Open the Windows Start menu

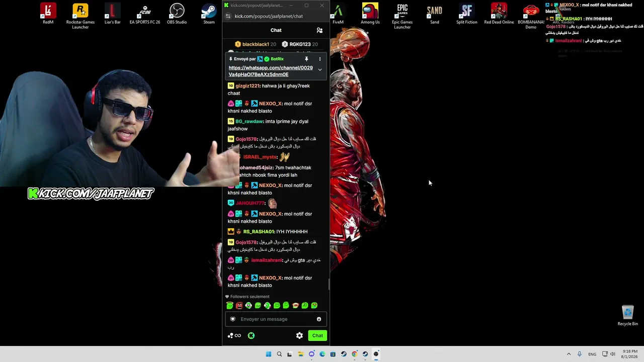pos(269,354)
